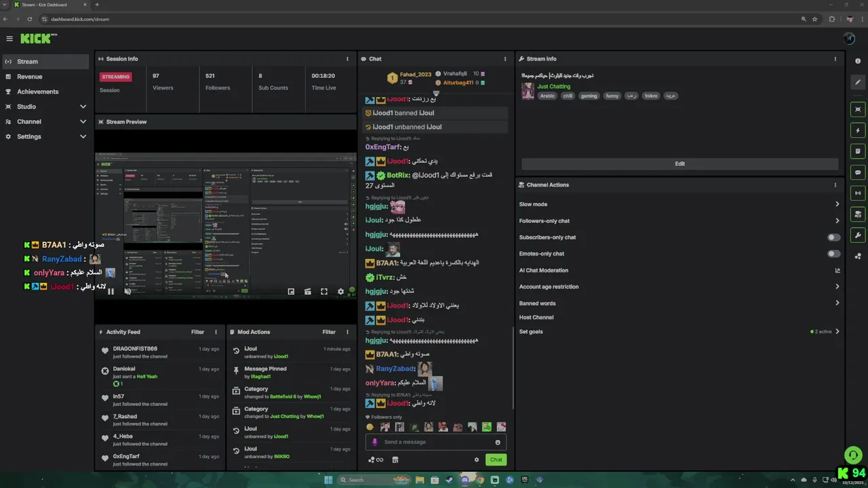The width and height of the screenshot is (868, 488).
Task: Open Session Info three-dot menu
Action: point(347,59)
